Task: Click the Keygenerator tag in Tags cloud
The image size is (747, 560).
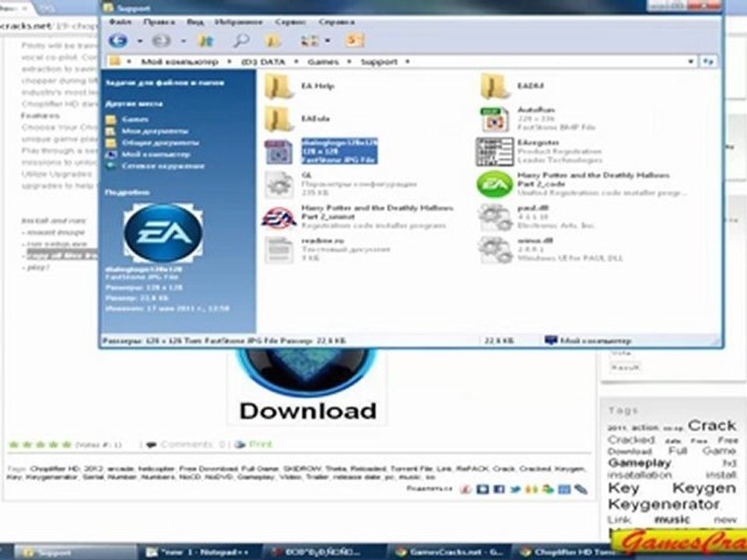Action: [x=664, y=504]
